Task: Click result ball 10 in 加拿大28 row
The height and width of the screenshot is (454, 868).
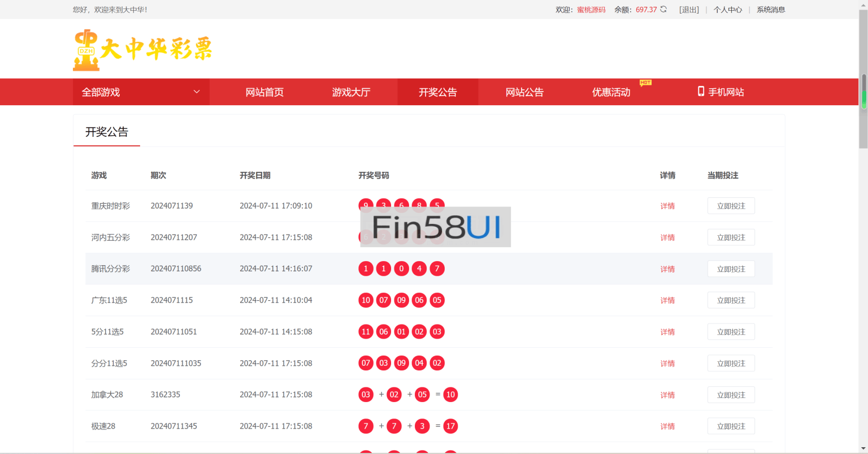Action: 450,395
